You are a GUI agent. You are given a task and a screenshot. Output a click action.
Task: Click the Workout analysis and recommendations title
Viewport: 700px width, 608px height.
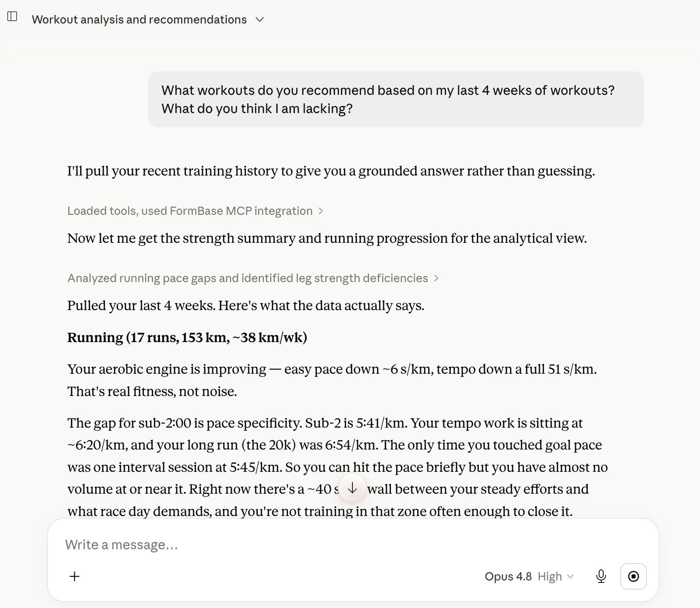point(139,19)
